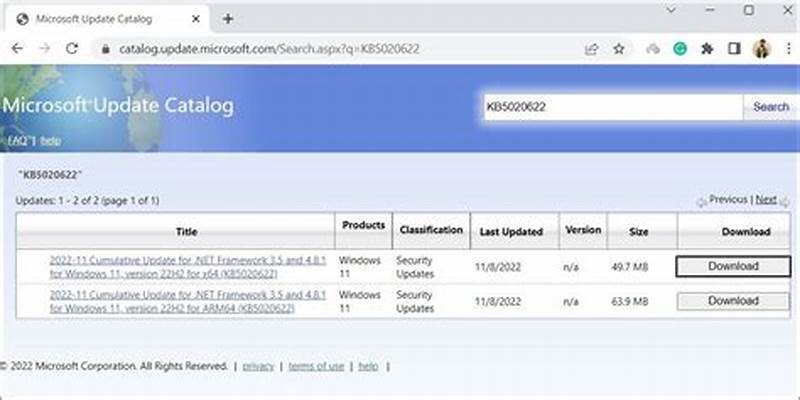Click the Previous page text
The image size is (800, 400).
[728, 199]
